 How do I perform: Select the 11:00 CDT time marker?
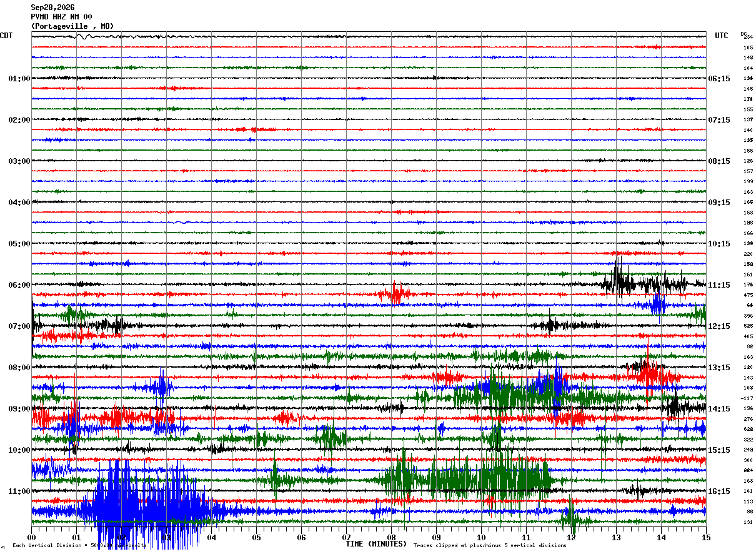click(x=19, y=491)
